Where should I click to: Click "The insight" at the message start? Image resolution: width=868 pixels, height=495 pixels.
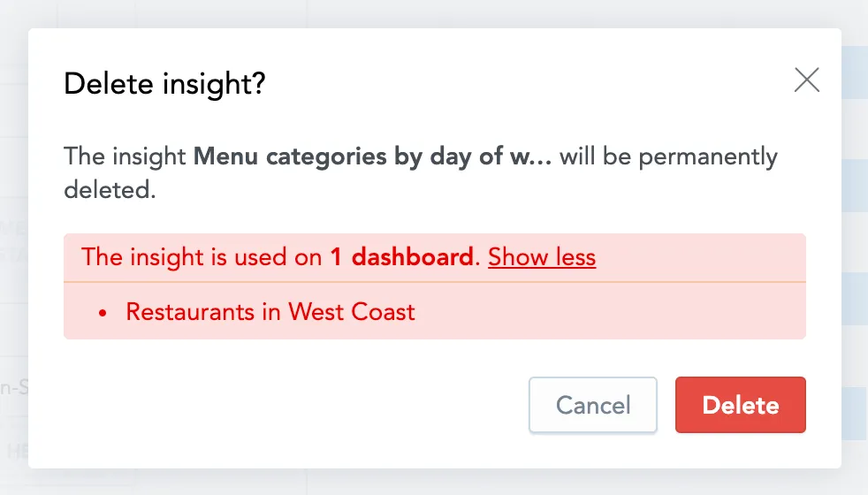[x=125, y=157]
